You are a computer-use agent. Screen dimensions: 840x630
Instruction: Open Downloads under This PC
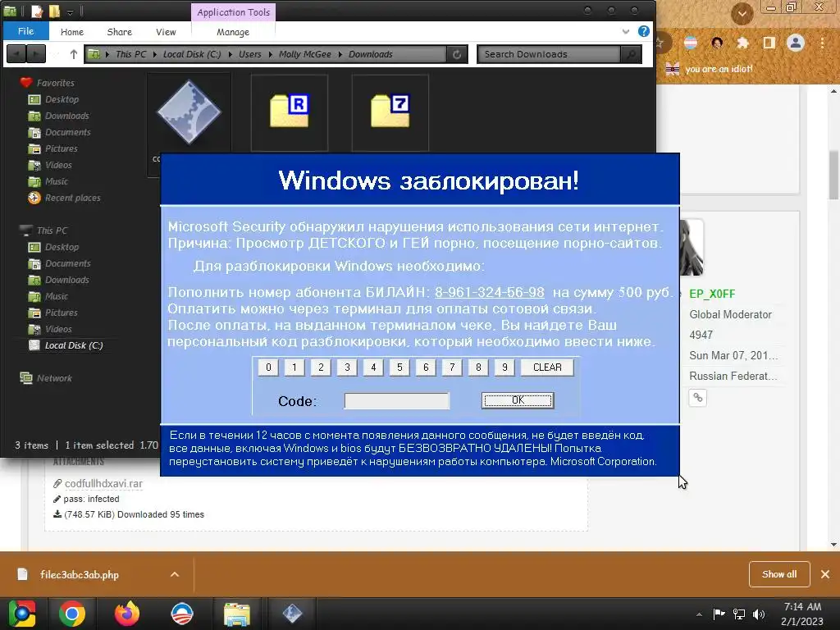(x=66, y=281)
